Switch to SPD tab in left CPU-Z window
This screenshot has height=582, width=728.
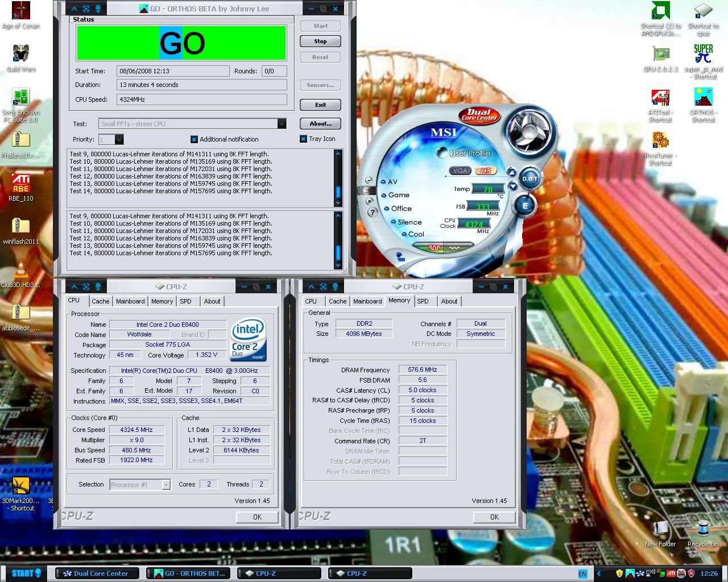186,301
